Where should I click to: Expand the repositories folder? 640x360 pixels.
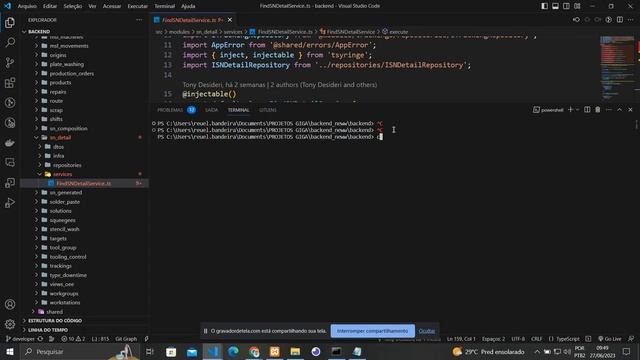click(x=84, y=165)
